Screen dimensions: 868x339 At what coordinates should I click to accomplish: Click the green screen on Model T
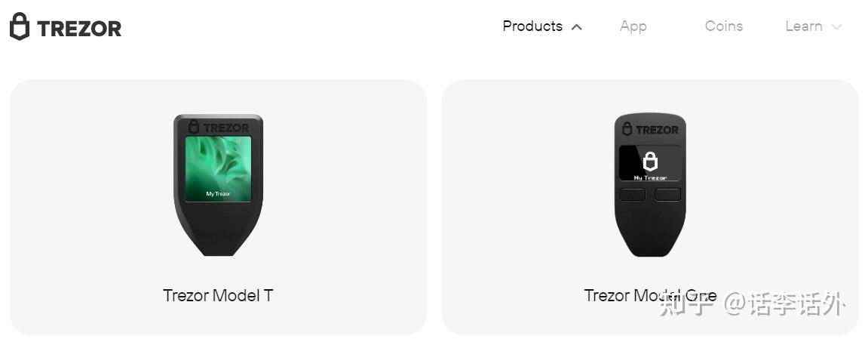click(x=218, y=169)
